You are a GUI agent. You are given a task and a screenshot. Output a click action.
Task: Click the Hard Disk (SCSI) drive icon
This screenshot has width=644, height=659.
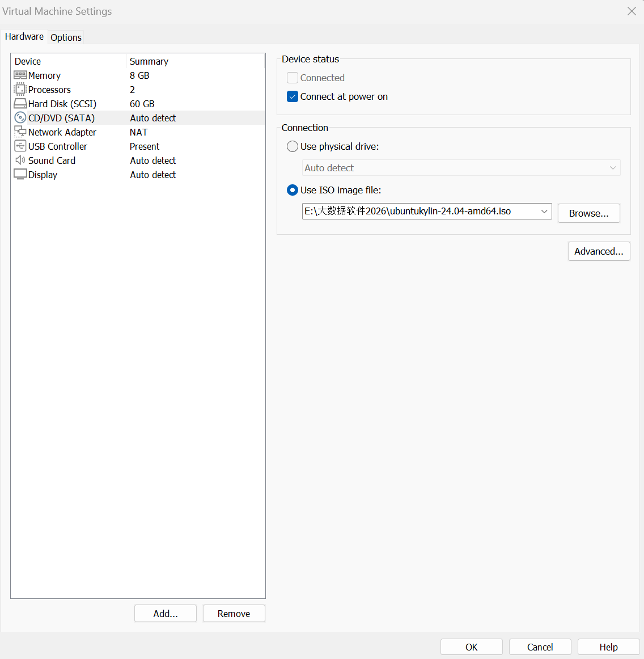(20, 103)
